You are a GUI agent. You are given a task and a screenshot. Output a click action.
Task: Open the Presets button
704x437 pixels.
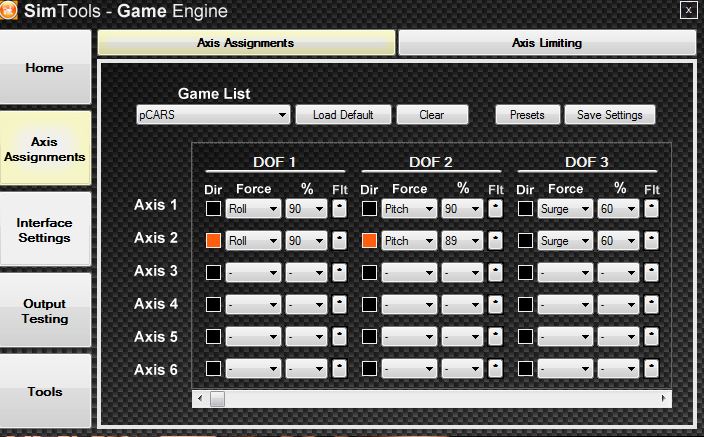coord(527,115)
